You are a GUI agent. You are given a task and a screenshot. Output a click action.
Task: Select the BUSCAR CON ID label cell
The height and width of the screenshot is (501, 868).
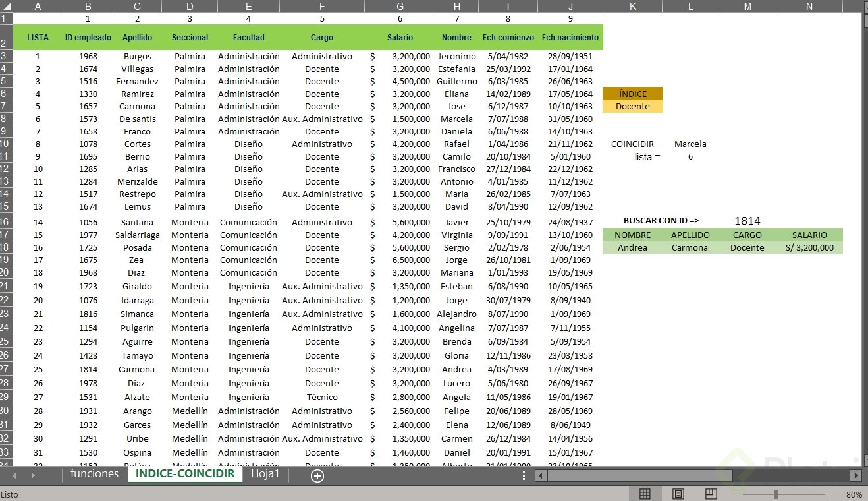point(661,221)
